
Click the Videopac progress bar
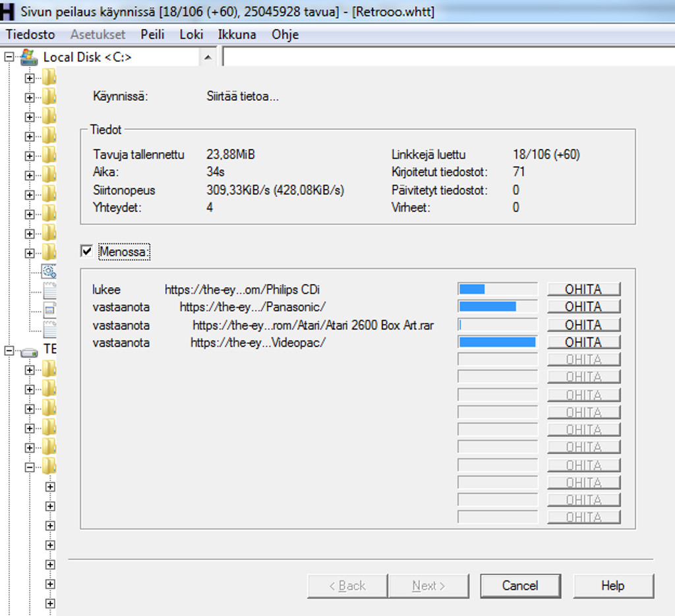pyautogui.click(x=498, y=342)
